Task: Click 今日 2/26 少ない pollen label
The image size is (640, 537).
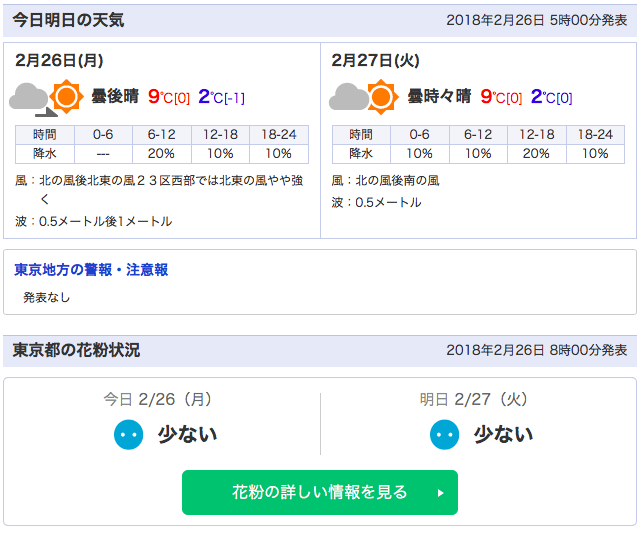Action: (187, 434)
